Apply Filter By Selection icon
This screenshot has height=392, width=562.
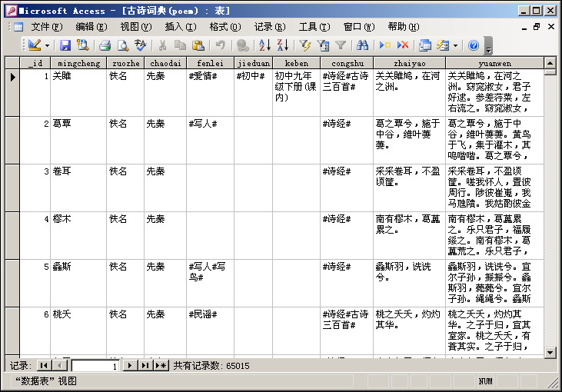[305, 45]
